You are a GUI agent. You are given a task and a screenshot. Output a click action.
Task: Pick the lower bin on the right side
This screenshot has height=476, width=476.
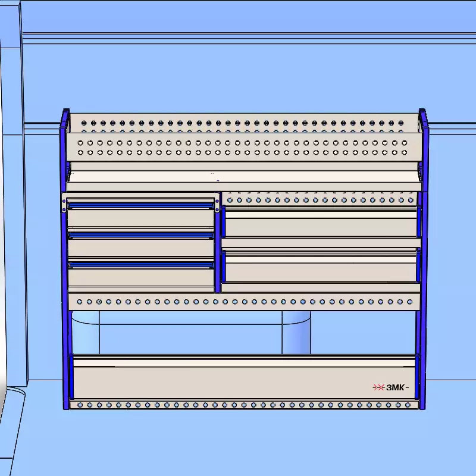(321, 266)
